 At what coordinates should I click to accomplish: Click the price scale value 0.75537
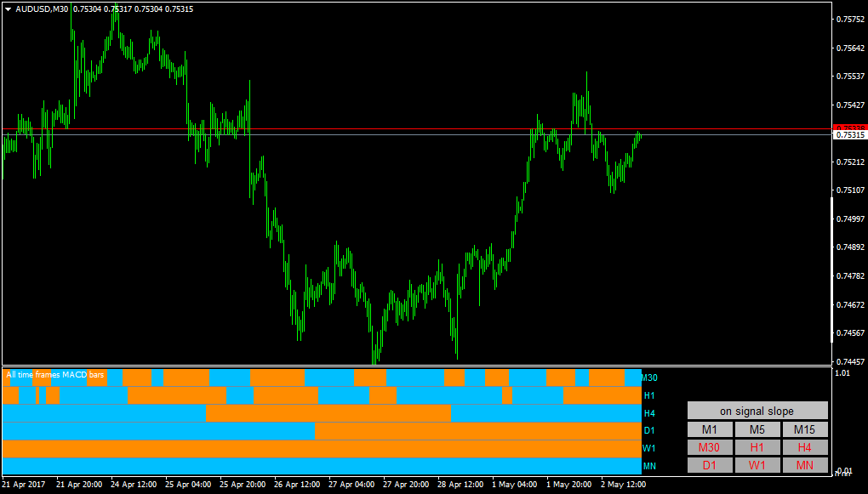click(x=851, y=77)
